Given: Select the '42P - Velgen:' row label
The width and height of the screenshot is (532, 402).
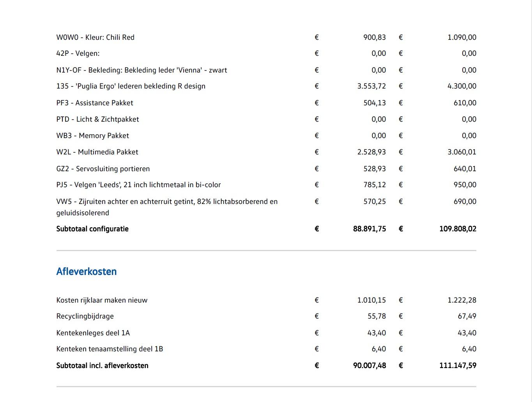Looking at the screenshot, I should coord(78,53).
